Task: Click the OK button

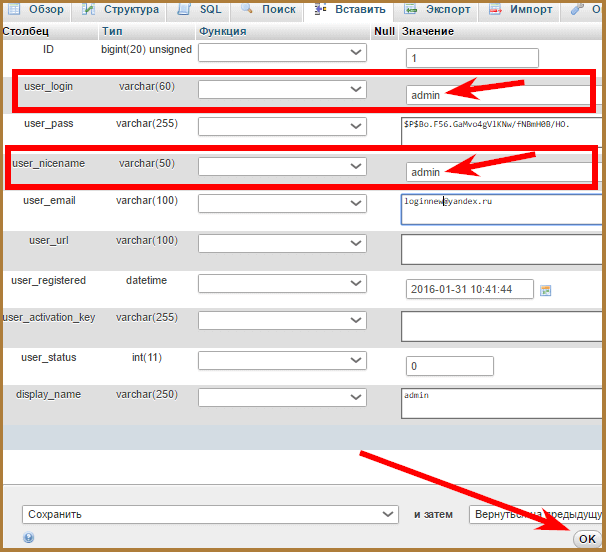Action: [x=587, y=539]
